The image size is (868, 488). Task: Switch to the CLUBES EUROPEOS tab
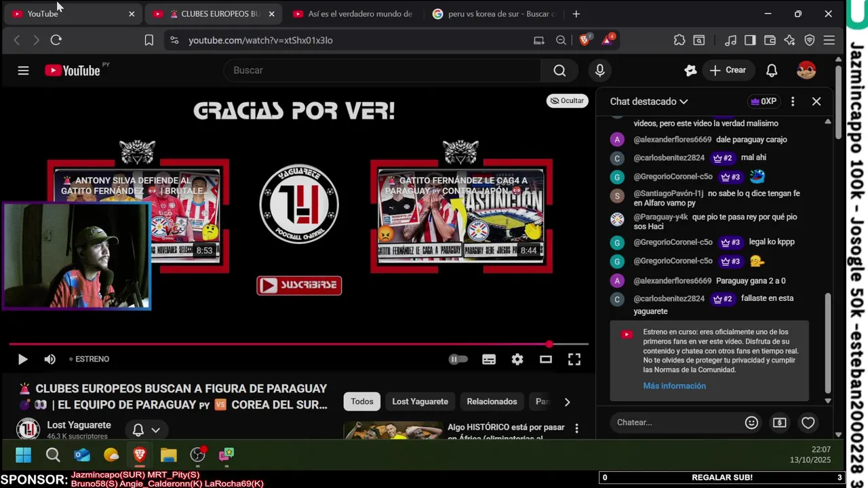(x=214, y=14)
